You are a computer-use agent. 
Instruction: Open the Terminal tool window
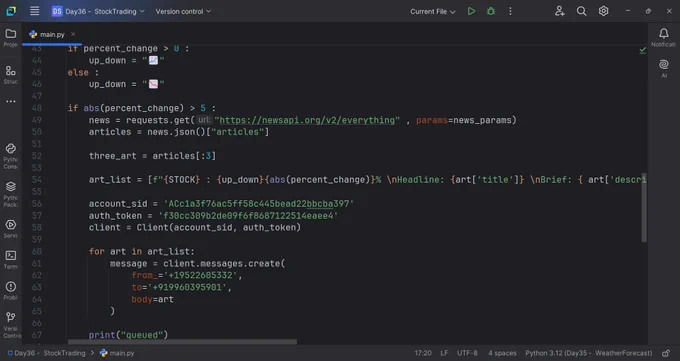pos(11,259)
